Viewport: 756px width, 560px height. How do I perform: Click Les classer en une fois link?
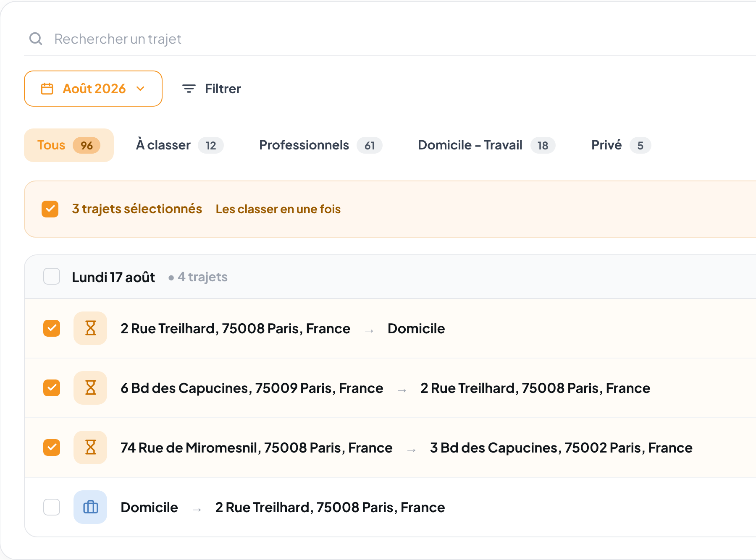coord(278,209)
